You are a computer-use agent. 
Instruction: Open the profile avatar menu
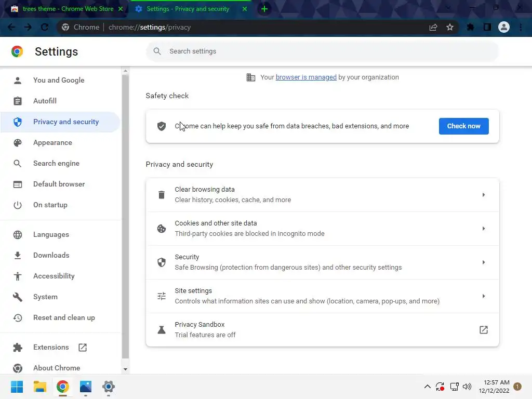(x=504, y=27)
